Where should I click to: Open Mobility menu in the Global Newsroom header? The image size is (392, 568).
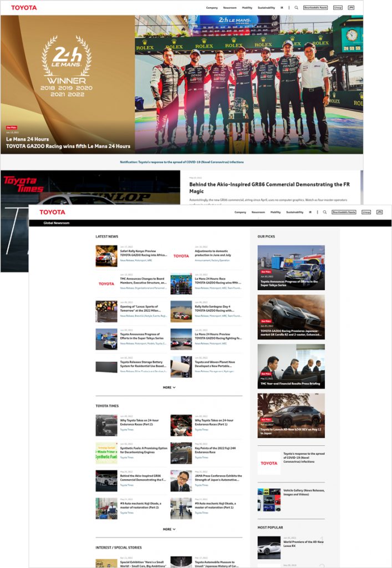(276, 212)
